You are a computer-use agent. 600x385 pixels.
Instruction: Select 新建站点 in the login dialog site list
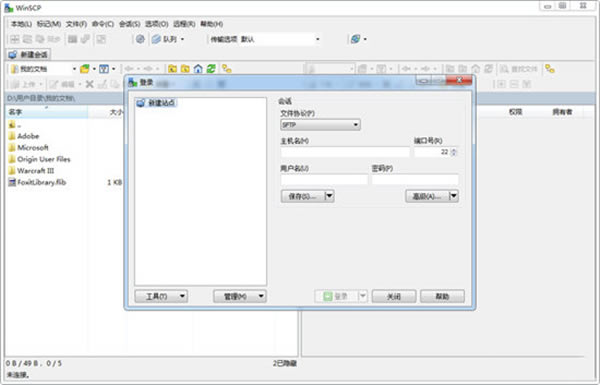(156, 103)
